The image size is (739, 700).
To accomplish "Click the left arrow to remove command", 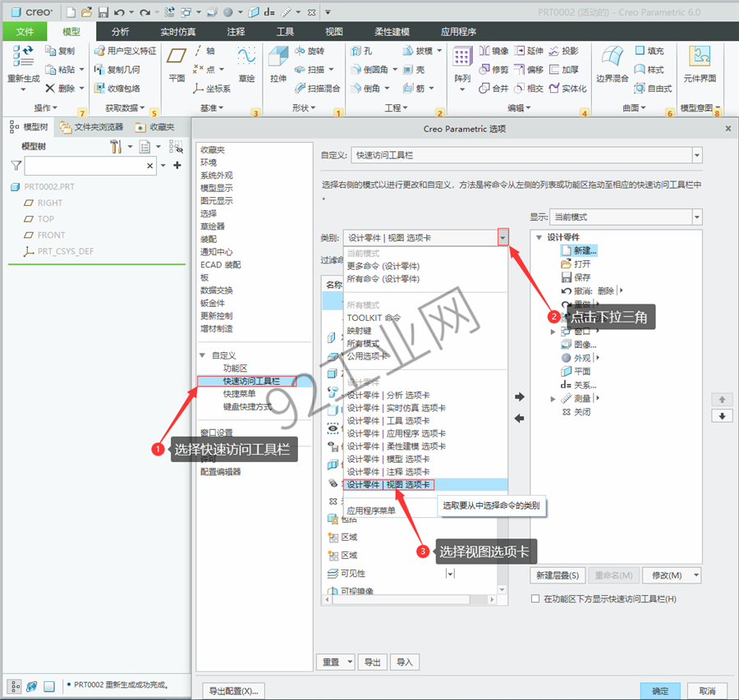I will [x=520, y=419].
